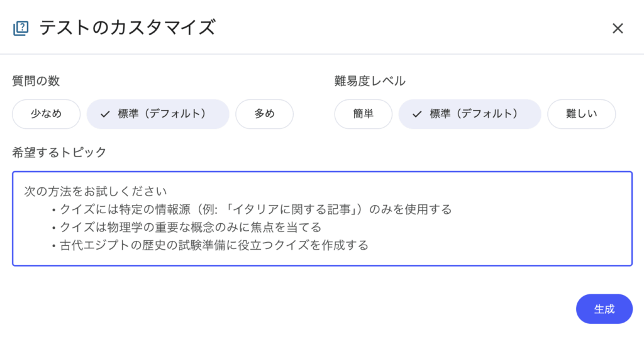Image resolution: width=644 pixels, height=344 pixels.
Task: Click the 質問の数 section label
Action: pos(36,80)
